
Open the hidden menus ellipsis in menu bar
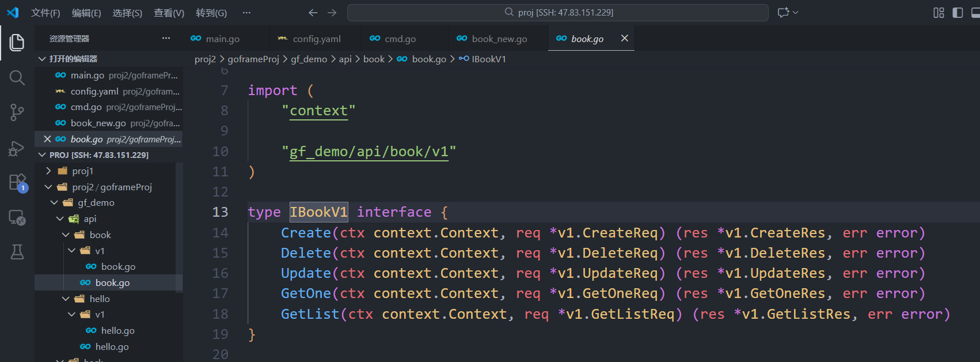coord(246,12)
